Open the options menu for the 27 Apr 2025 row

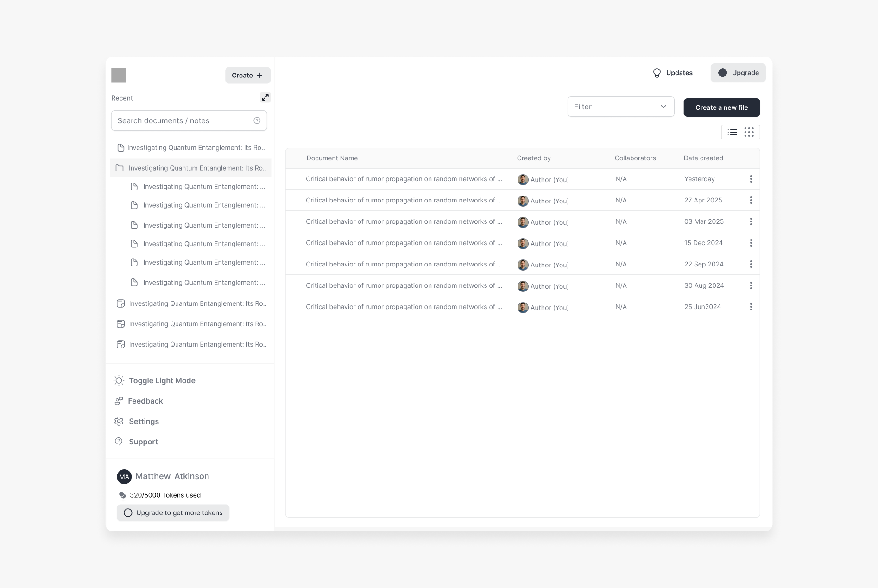click(x=751, y=200)
